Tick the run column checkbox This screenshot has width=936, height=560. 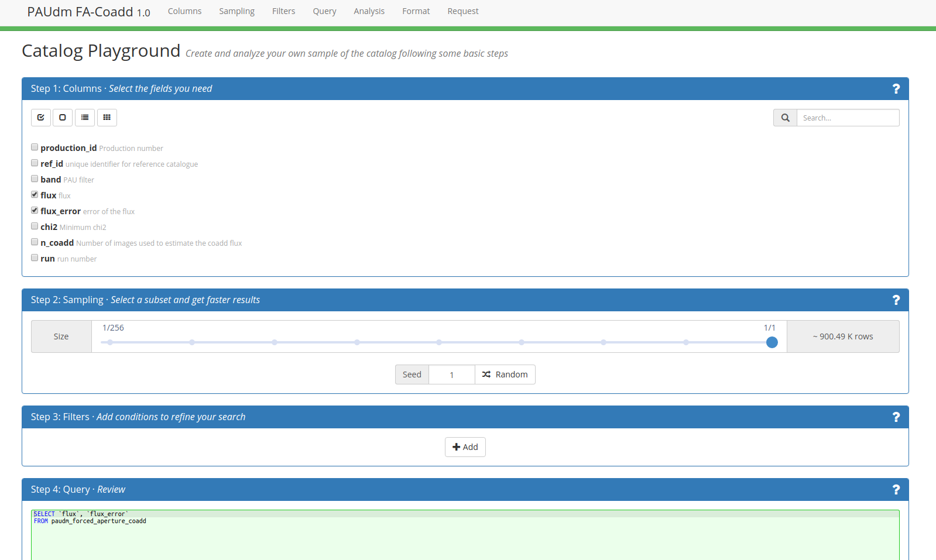tap(35, 258)
